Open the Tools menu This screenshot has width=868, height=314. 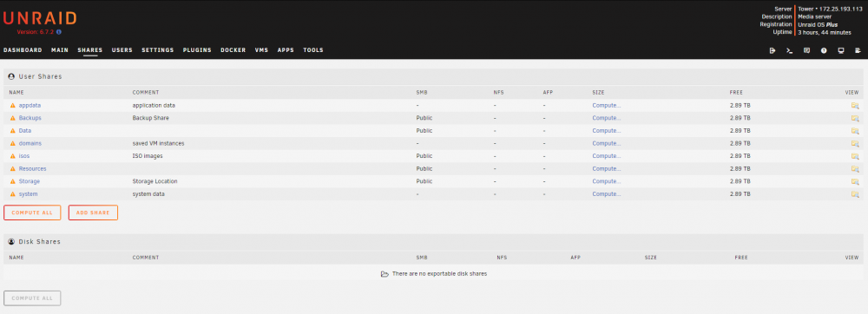coord(313,50)
